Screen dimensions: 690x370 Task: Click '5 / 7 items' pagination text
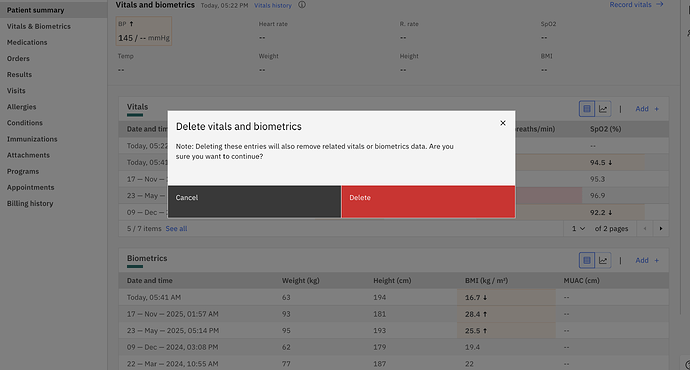point(144,229)
